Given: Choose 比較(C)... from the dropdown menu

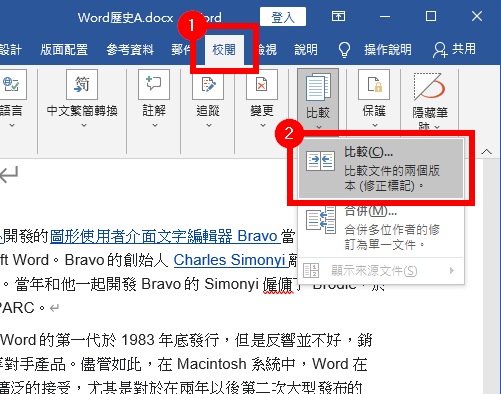Looking at the screenshot, I should point(381,169).
